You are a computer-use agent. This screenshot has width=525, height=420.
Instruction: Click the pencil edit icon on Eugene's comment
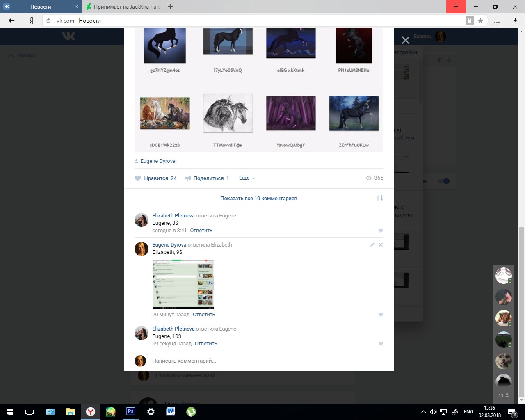(x=372, y=244)
